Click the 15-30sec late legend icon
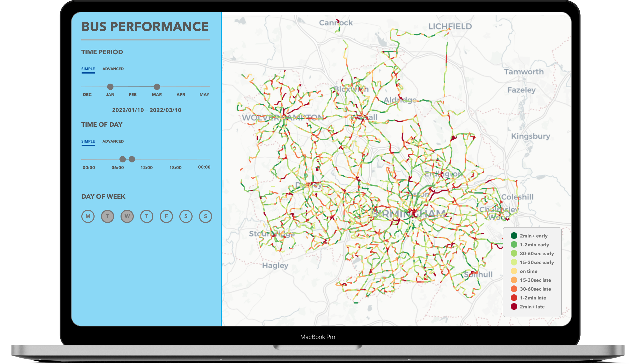This screenshot has width=636, height=364. [514, 280]
